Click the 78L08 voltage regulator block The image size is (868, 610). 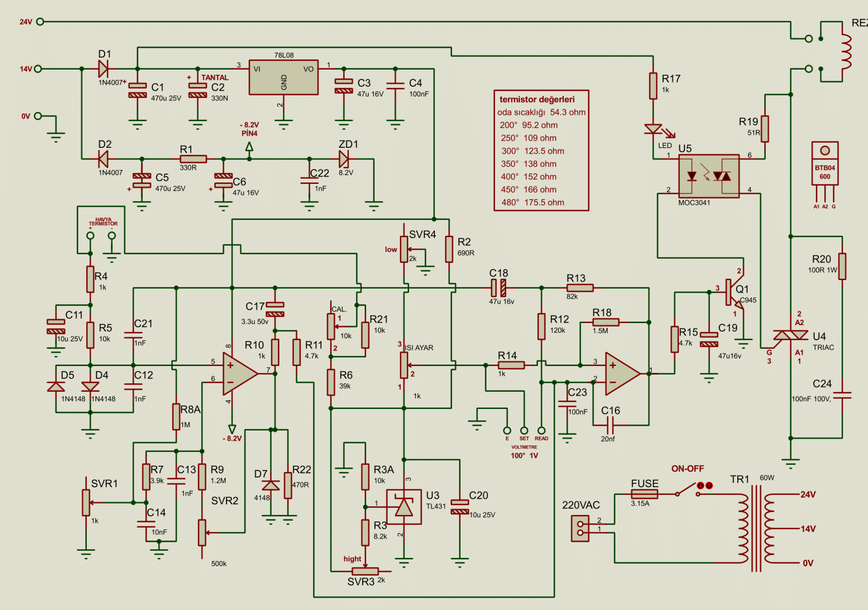(283, 77)
